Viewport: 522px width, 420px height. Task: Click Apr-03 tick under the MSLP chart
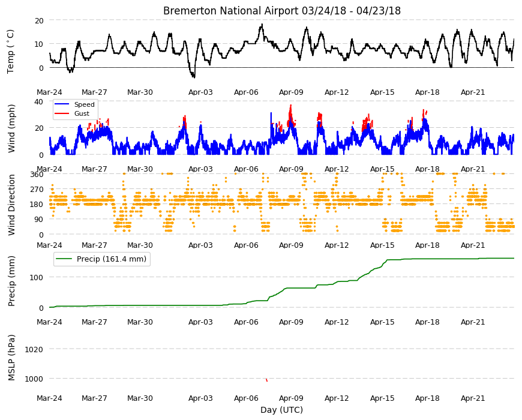[200, 398]
